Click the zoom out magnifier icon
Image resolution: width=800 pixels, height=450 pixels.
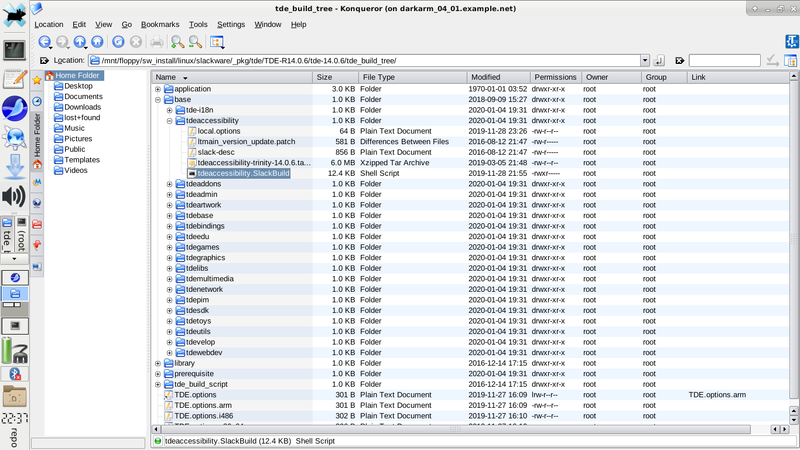pyautogui.click(x=194, y=42)
